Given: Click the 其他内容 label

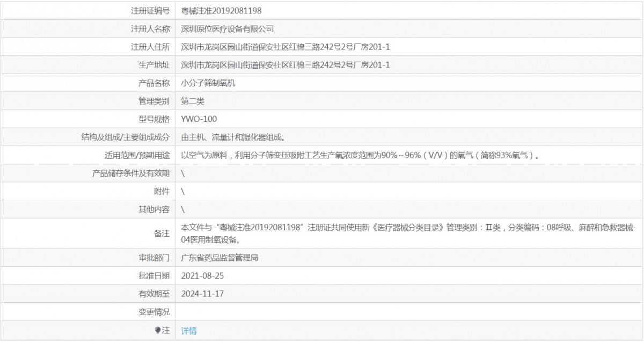Looking at the screenshot, I should [154, 209].
